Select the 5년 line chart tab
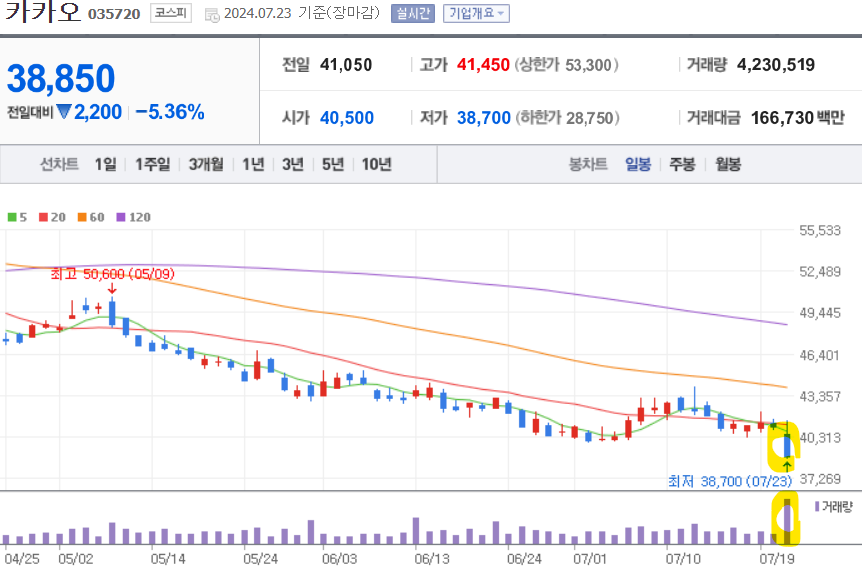Viewport: 862px width, 567px height. tap(333, 164)
